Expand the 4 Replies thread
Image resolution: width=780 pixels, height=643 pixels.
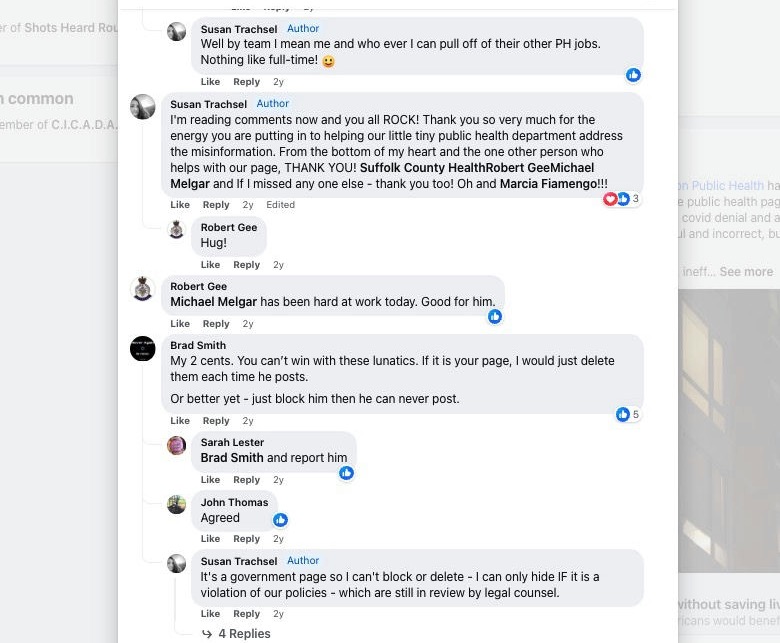click(x=236, y=634)
